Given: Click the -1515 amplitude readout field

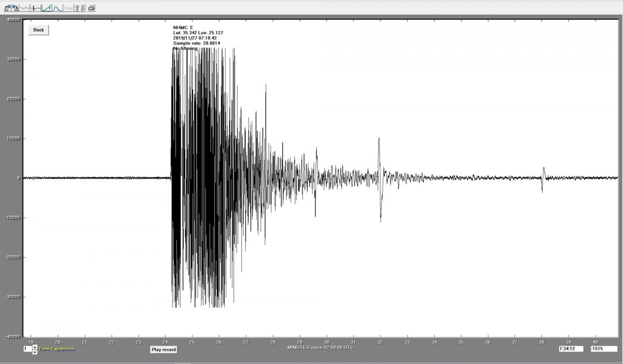Looking at the screenshot, I should pyautogui.click(x=603, y=349).
